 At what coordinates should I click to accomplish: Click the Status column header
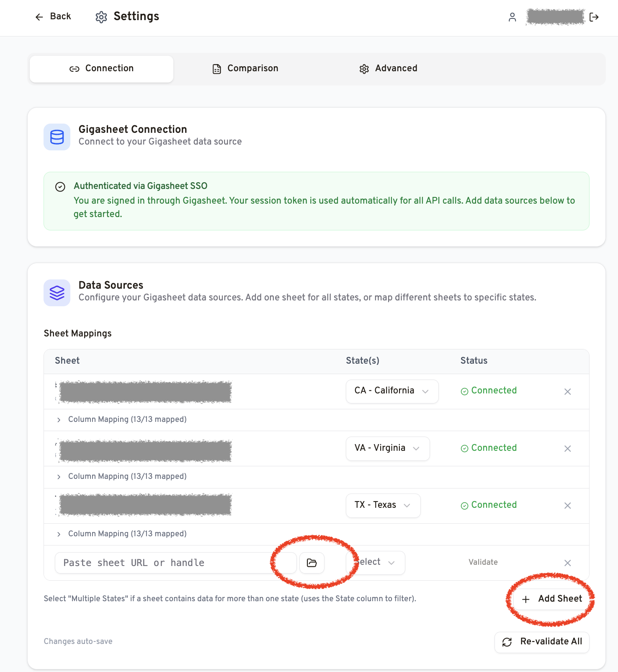[x=474, y=361]
